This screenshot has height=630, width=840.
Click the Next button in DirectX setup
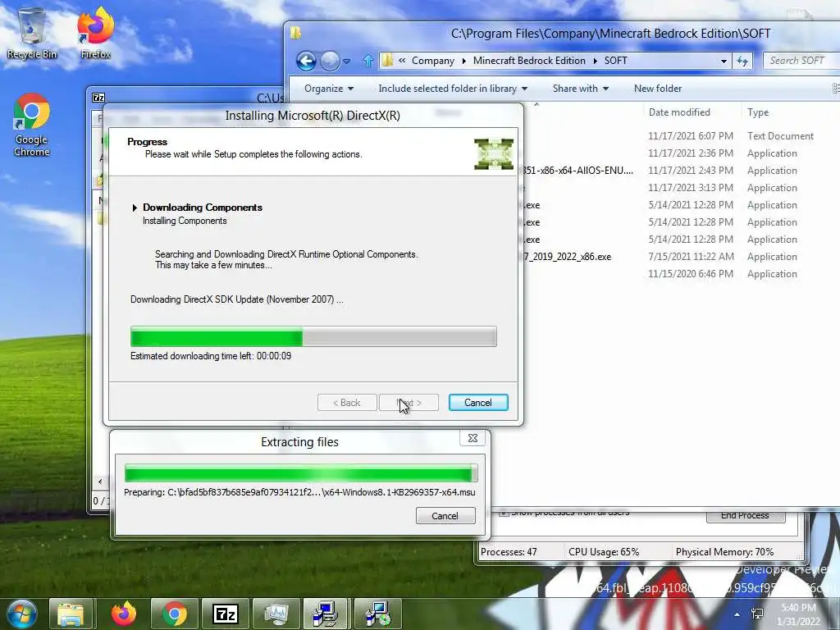[x=409, y=402]
